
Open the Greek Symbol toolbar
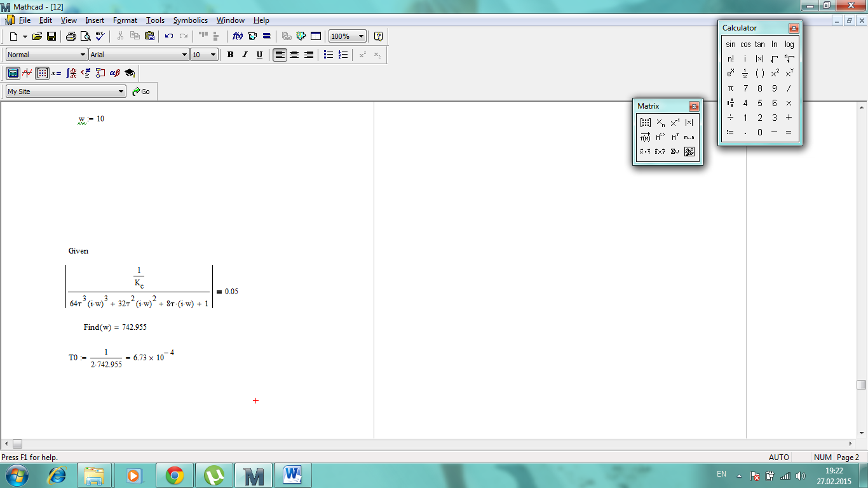[x=115, y=73]
